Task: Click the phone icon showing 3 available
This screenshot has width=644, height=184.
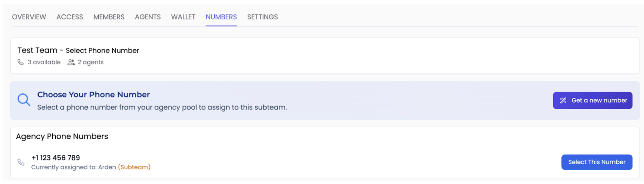Action: pyautogui.click(x=21, y=62)
